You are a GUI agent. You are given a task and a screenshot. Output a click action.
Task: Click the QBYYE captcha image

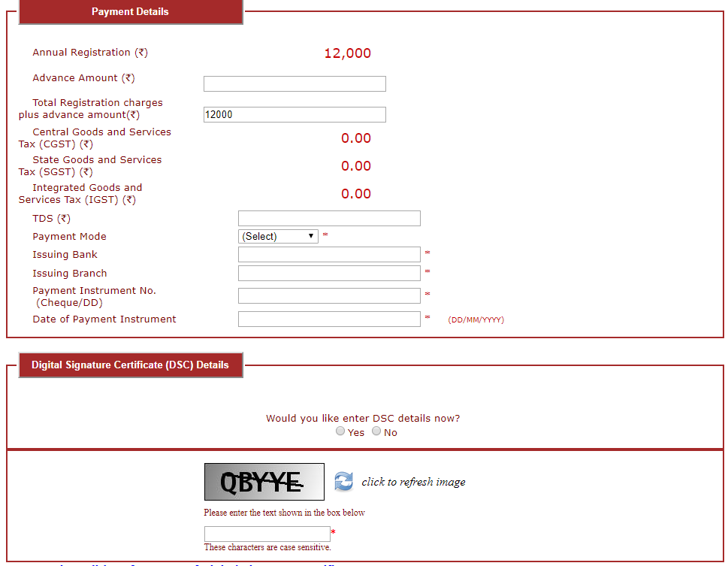coord(264,481)
